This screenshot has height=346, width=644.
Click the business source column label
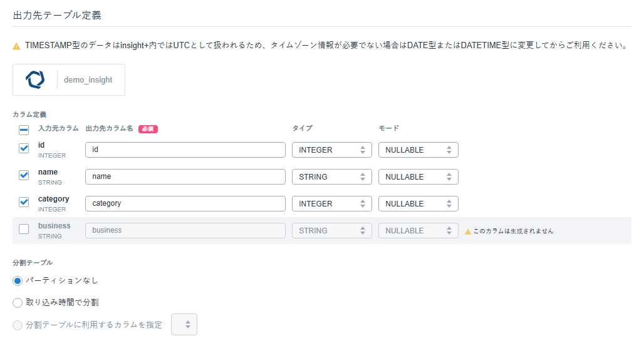tap(55, 226)
